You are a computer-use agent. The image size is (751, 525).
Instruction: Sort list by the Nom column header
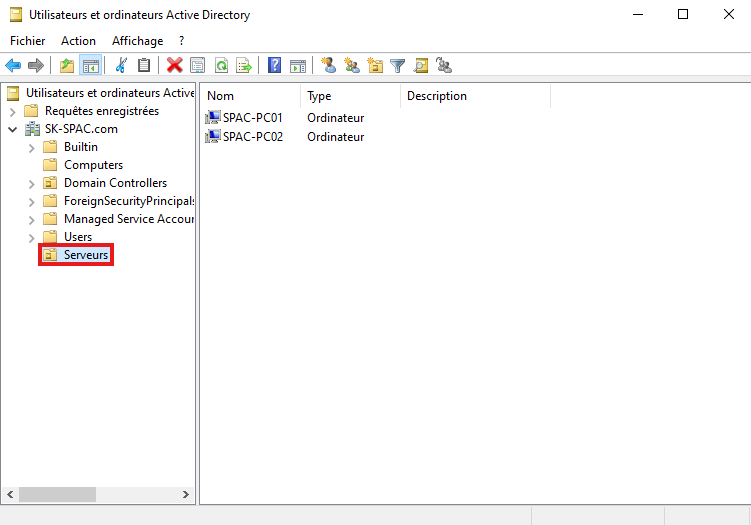tap(250, 96)
